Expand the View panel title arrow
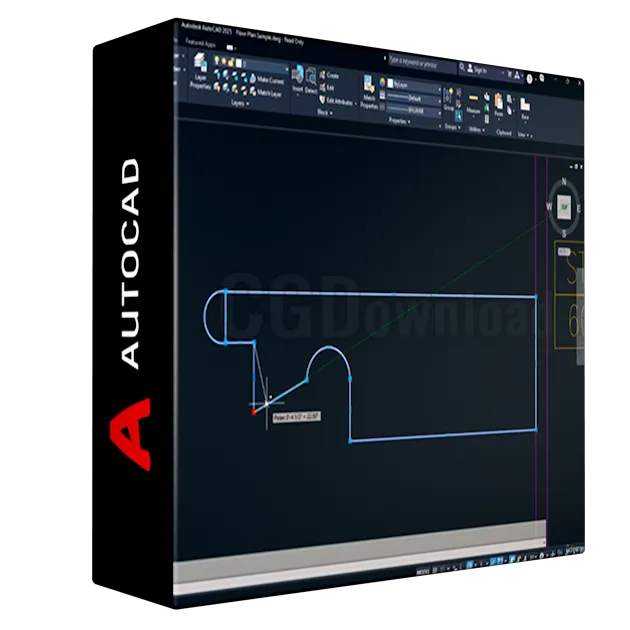The width and height of the screenshot is (630, 630). (527, 135)
